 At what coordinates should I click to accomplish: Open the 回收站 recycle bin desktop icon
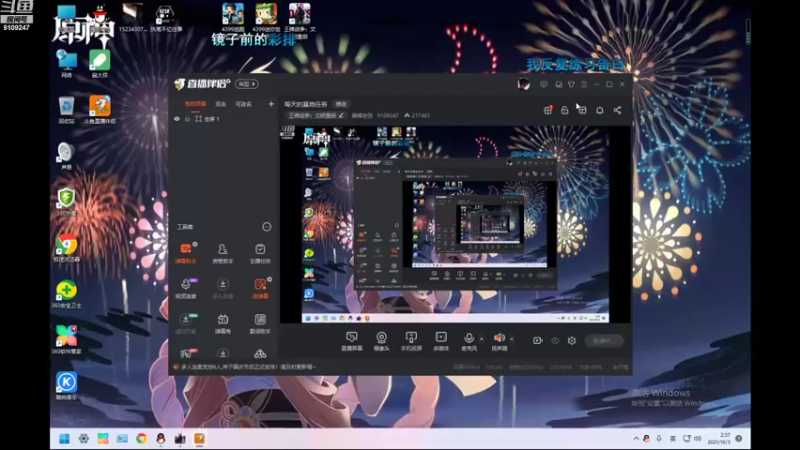pyautogui.click(x=66, y=110)
